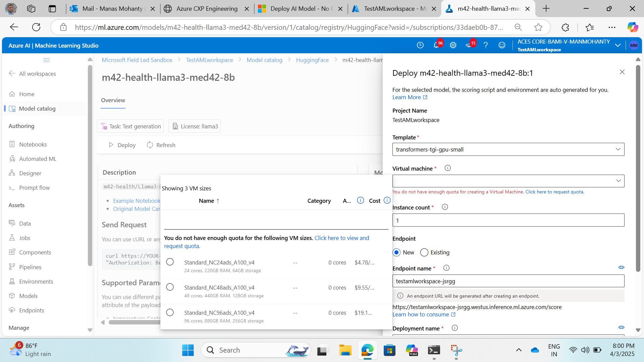Image resolution: width=644 pixels, height=362 pixels.
Task: Click the Deployment name info icon
Action: pyautogui.click(x=454, y=328)
